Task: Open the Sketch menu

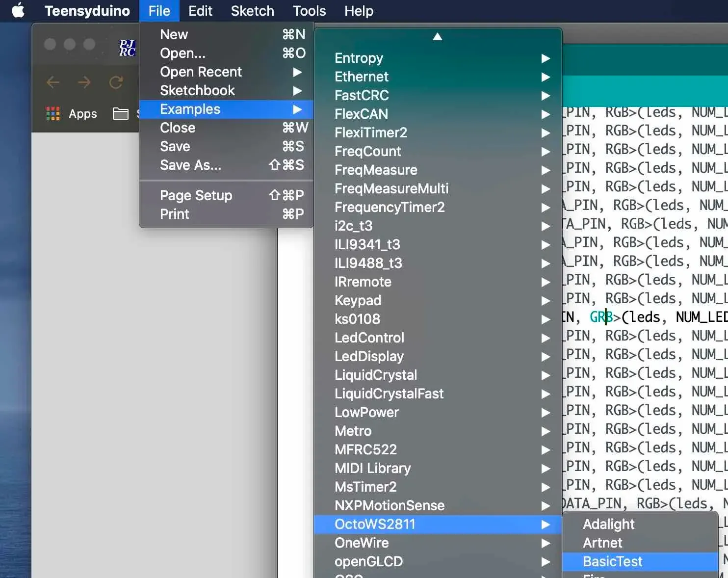Action: (x=253, y=10)
